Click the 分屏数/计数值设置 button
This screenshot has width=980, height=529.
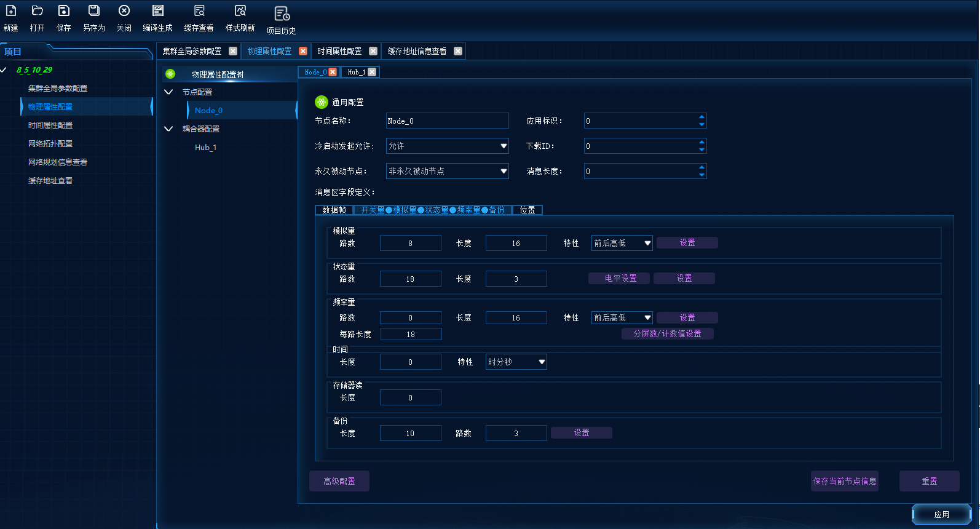point(668,333)
